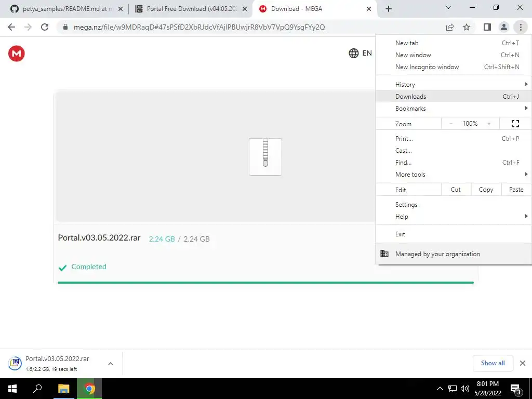The height and width of the screenshot is (399, 532).
Task: Open taskbar search magnifier
Action: pos(37,389)
